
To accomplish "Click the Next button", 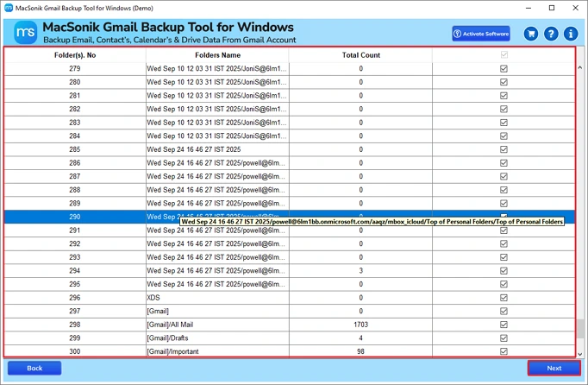I will click(x=554, y=368).
